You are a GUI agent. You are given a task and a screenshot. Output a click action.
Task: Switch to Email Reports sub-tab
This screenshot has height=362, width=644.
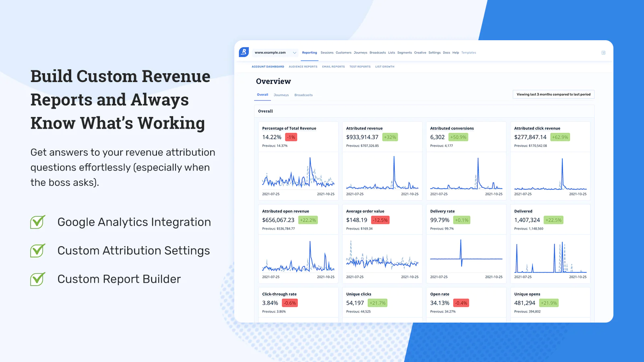pos(333,67)
